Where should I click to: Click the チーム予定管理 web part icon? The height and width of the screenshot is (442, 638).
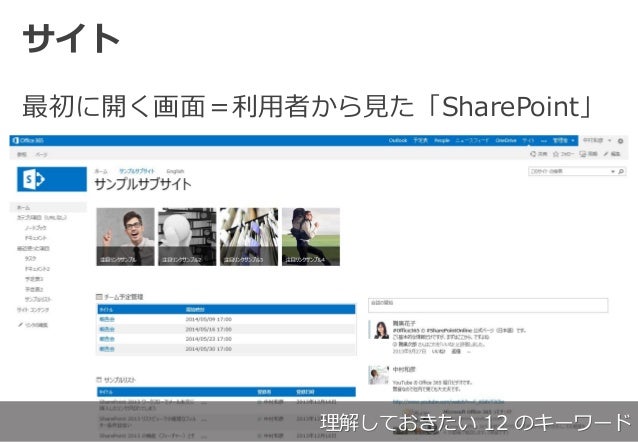tap(99, 297)
